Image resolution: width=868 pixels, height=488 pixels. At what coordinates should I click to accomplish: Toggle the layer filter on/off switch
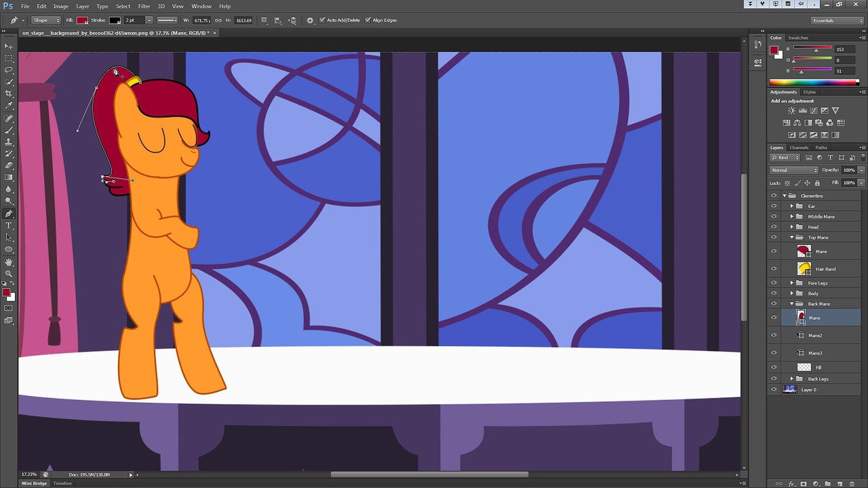click(x=862, y=157)
